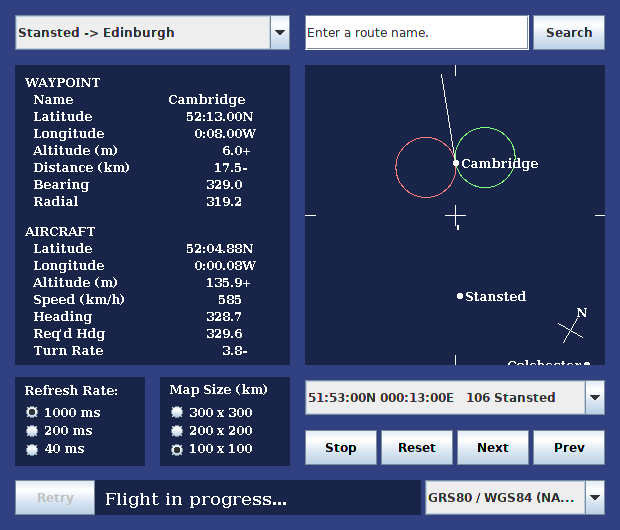Click the Search button

pyautogui.click(x=569, y=32)
